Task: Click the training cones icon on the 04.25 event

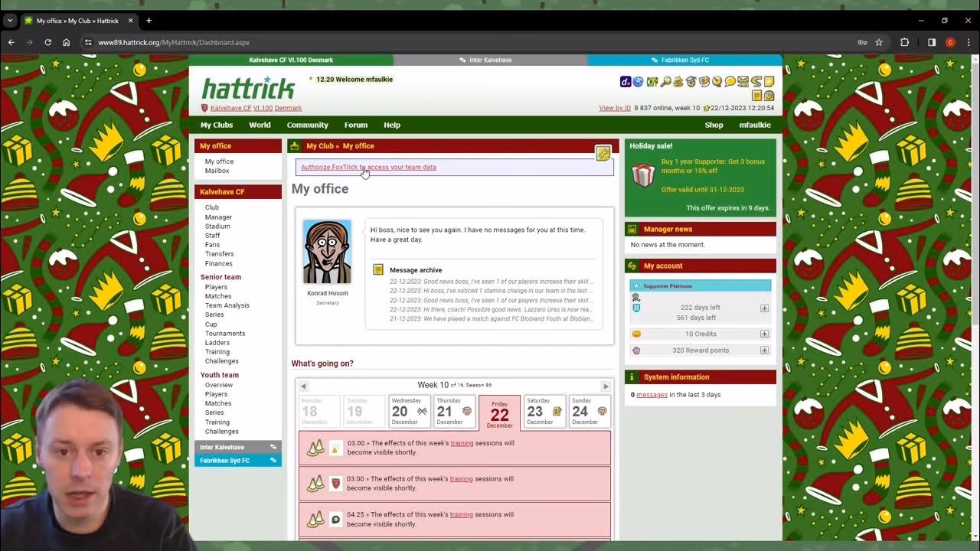Action: point(315,520)
